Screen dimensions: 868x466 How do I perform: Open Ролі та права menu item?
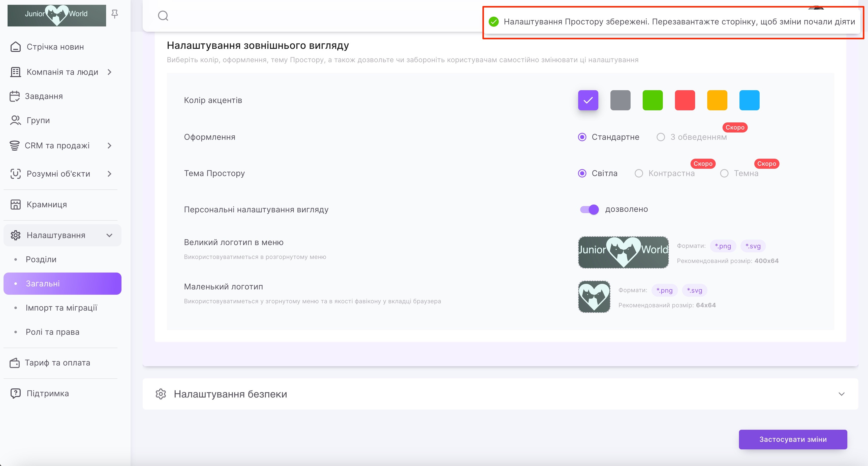click(53, 332)
